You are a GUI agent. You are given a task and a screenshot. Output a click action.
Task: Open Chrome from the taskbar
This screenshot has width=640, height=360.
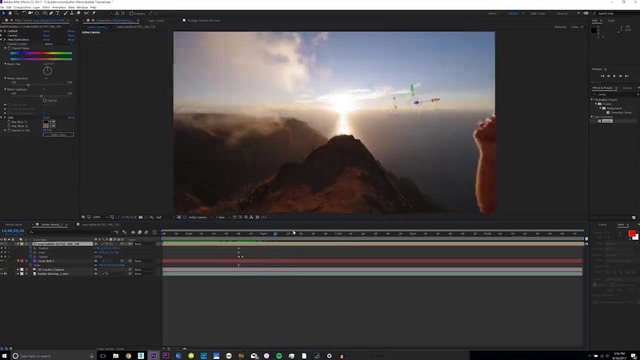128,356
